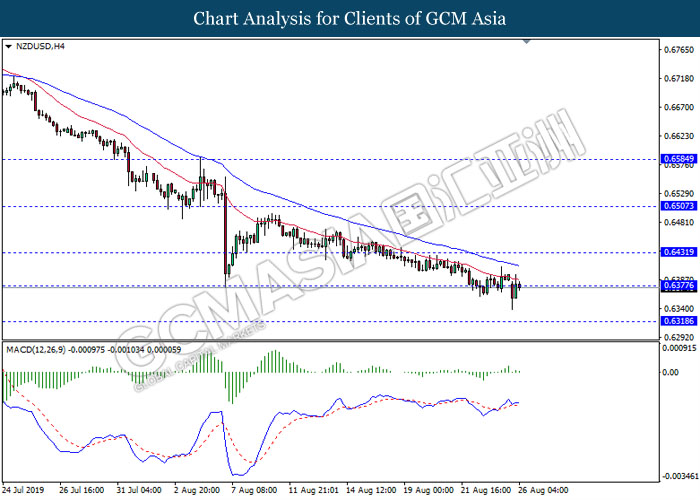Screen dimensions: 700x500
Task: Click the 0.67180 price axis value
Action: [x=679, y=79]
